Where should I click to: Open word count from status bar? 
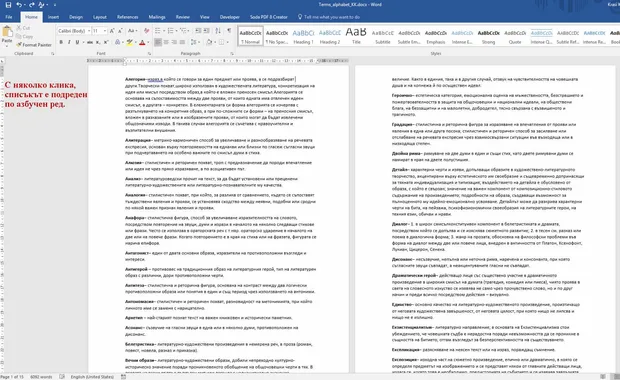click(x=41, y=377)
